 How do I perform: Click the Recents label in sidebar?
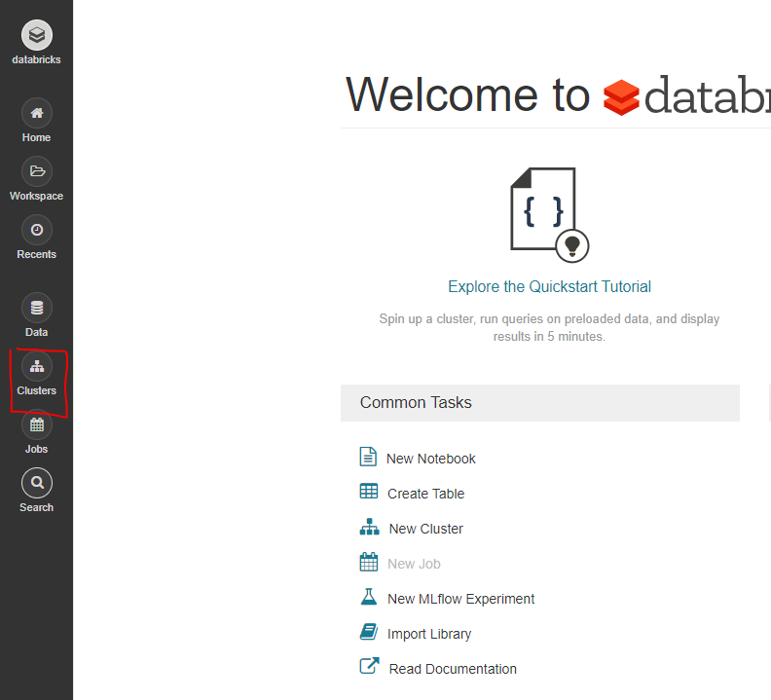[36, 254]
